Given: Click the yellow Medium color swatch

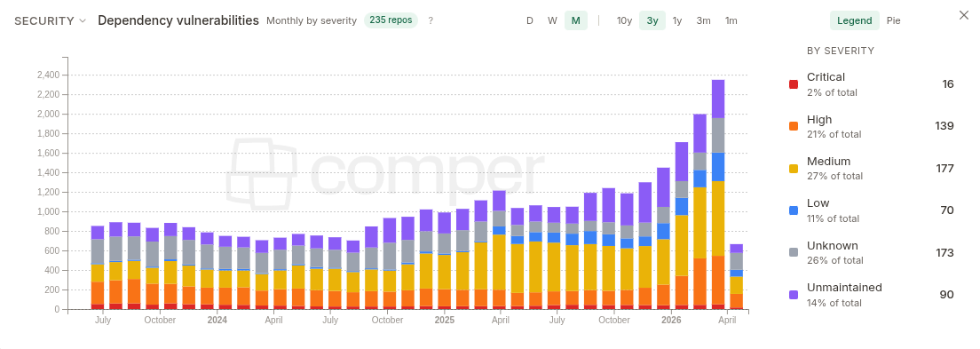Looking at the screenshot, I should pyautogui.click(x=794, y=168).
